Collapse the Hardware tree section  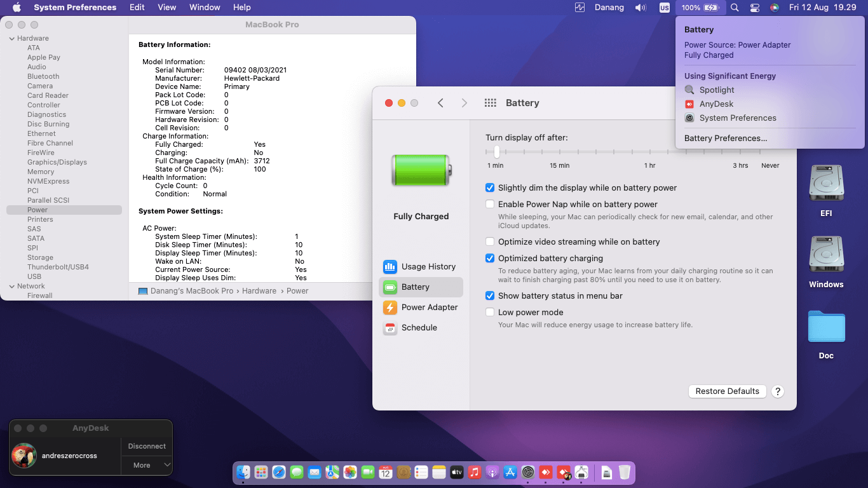11,39
